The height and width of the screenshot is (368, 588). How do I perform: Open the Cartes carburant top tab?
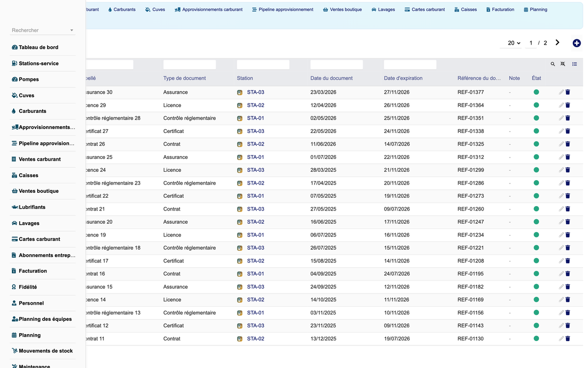click(x=425, y=9)
